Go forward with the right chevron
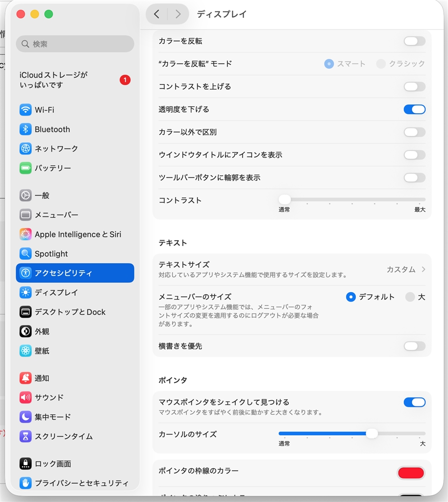The image size is (448, 502). click(x=178, y=14)
